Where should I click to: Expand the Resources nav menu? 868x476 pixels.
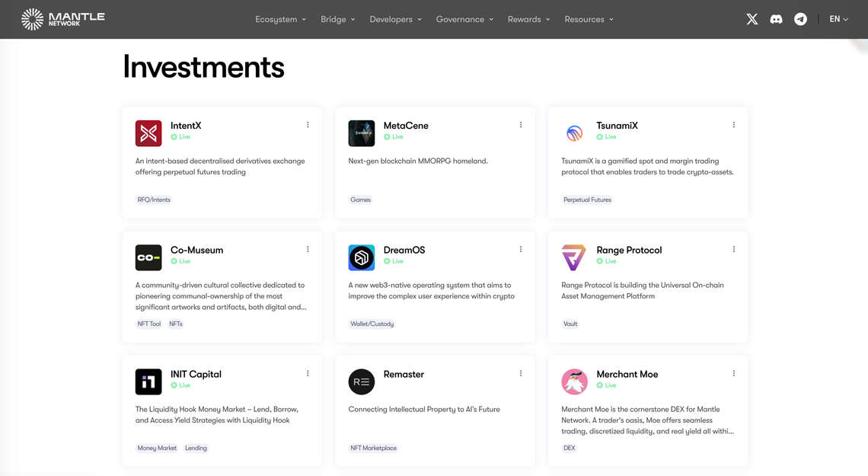(589, 19)
